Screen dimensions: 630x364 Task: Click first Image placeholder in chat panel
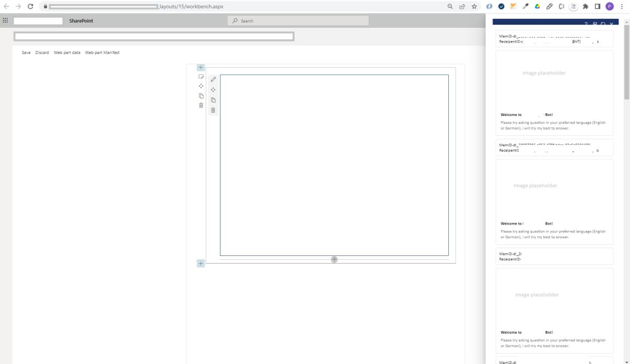point(544,73)
